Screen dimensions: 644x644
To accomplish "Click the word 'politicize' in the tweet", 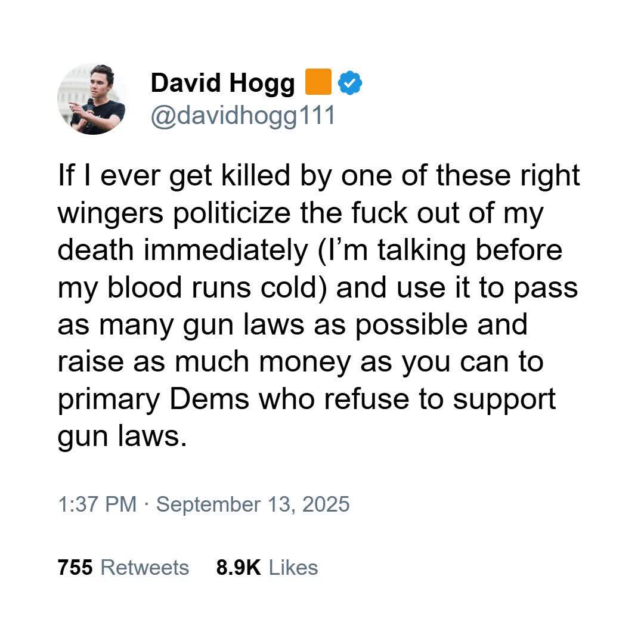I will tap(231, 213).
